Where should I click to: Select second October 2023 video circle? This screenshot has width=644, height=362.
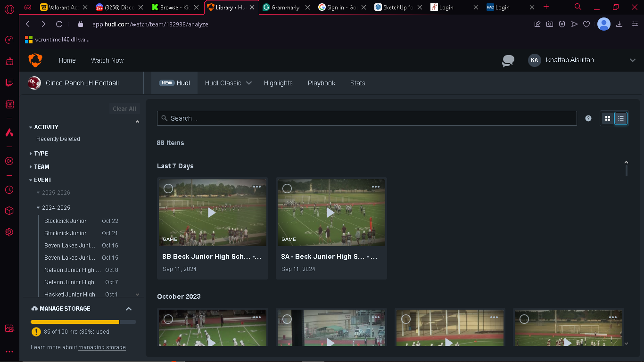click(x=287, y=319)
